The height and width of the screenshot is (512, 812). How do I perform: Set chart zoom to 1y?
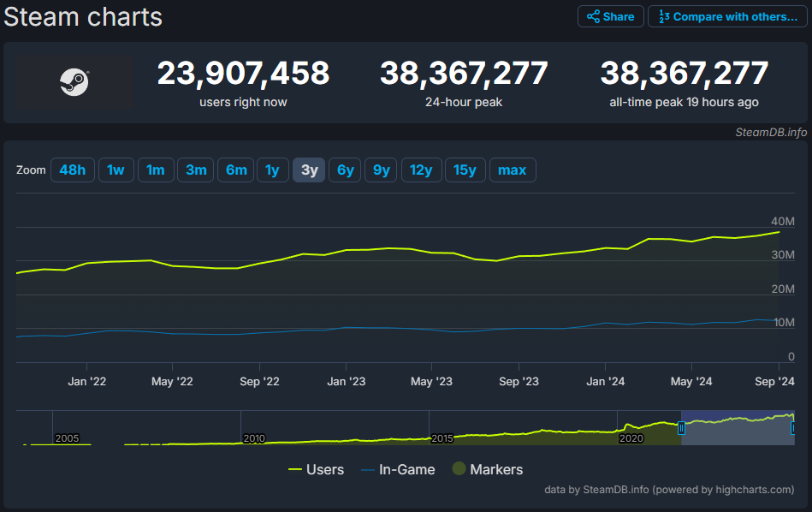pyautogui.click(x=272, y=170)
